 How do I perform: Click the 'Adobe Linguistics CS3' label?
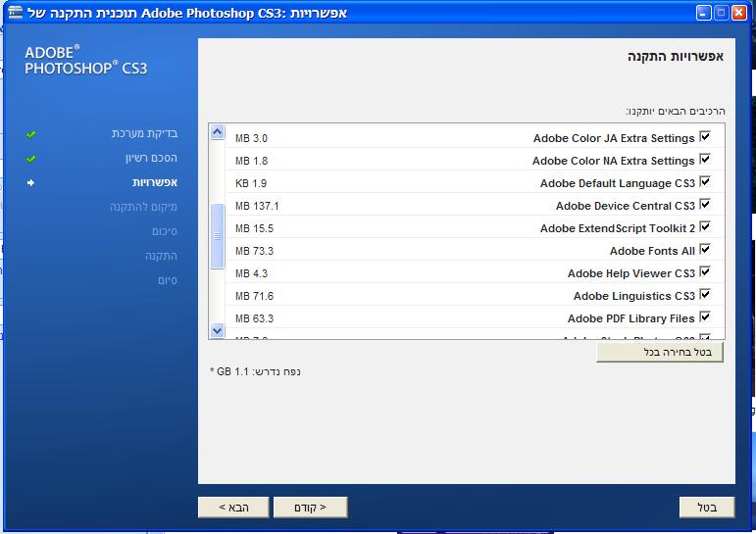point(634,296)
